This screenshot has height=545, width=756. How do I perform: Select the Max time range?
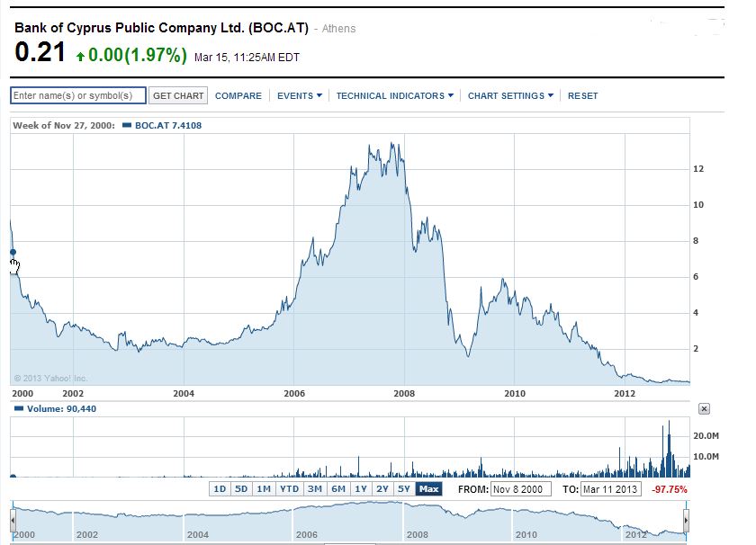click(x=428, y=489)
